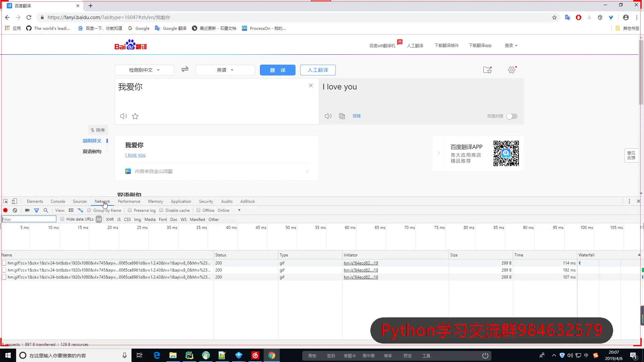
Task: Expand 内容来自金山词霸 chevron
Action: (307, 171)
